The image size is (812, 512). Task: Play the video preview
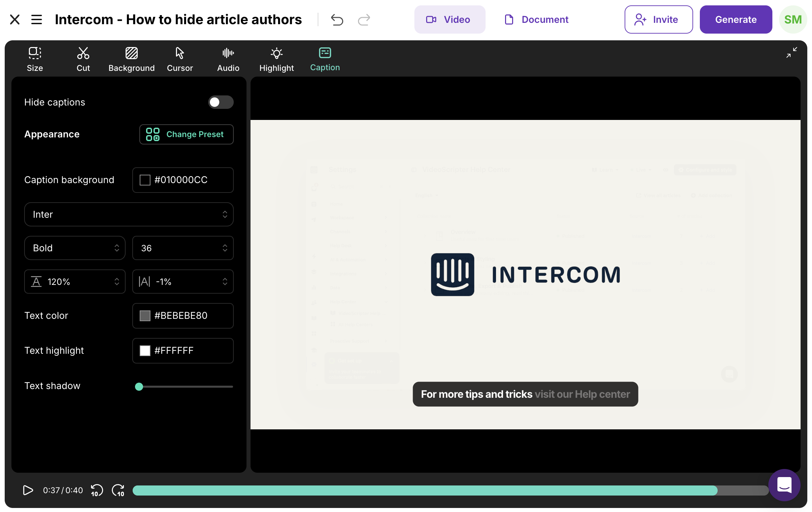(28, 490)
